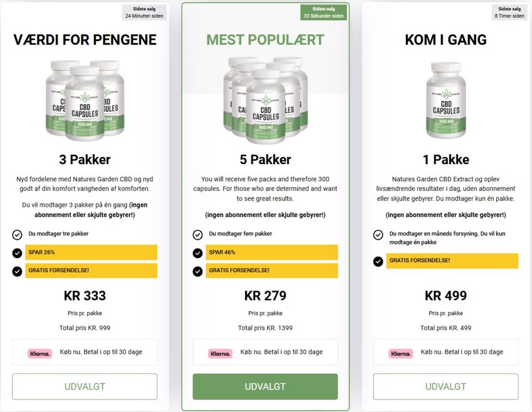This screenshot has width=532, height=412.
Task: Select the 'MEST POPULÆRT' tab header
Action: pyautogui.click(x=265, y=39)
